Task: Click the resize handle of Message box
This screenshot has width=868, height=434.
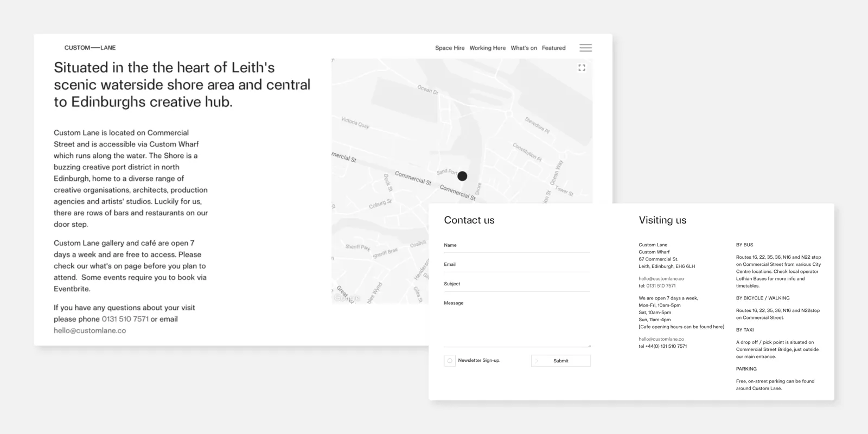Action: pos(589,345)
